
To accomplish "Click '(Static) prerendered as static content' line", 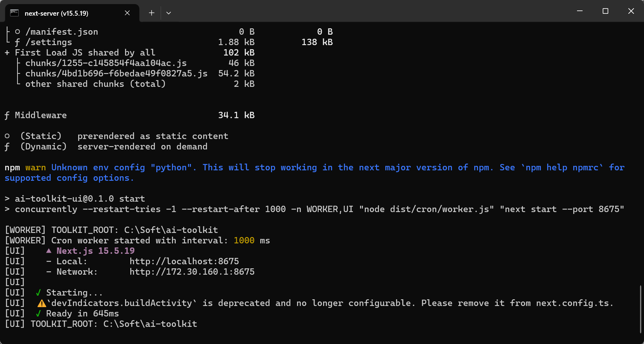I will 117,136.
